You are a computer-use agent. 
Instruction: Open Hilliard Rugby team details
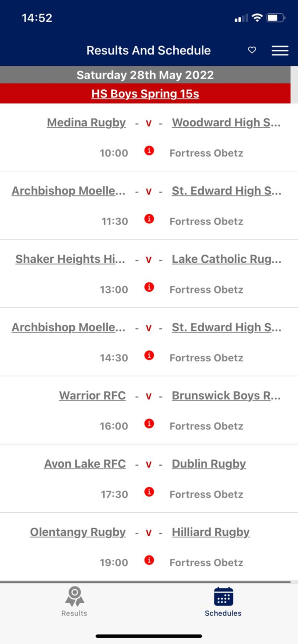click(x=210, y=532)
